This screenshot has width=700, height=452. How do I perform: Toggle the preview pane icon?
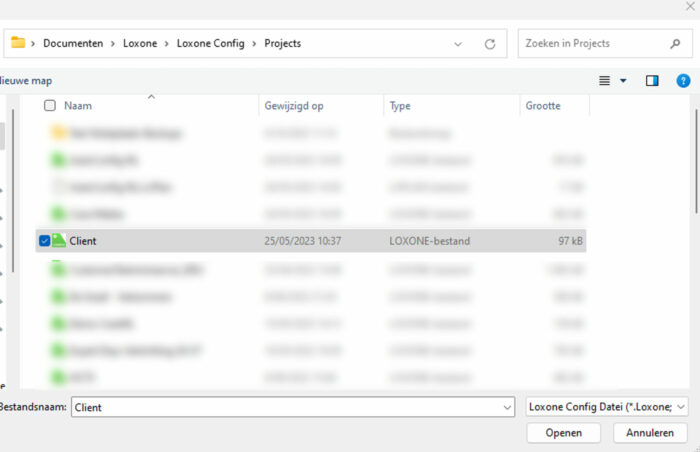(652, 80)
